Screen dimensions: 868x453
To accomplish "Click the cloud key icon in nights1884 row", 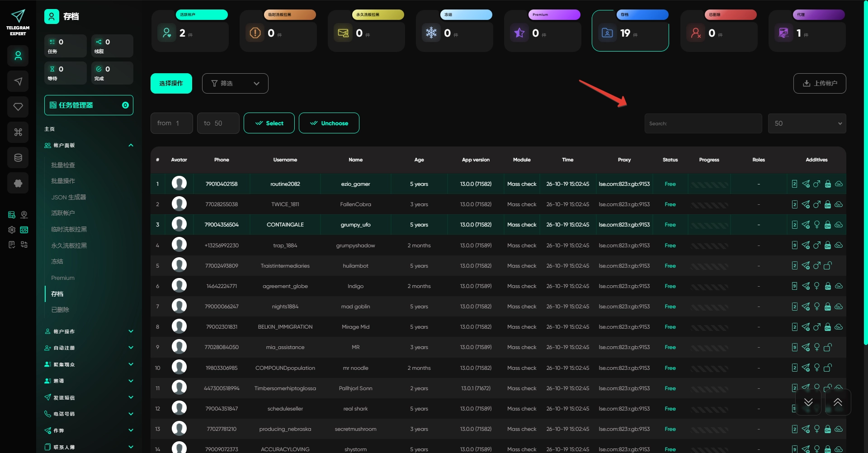I will tap(839, 307).
